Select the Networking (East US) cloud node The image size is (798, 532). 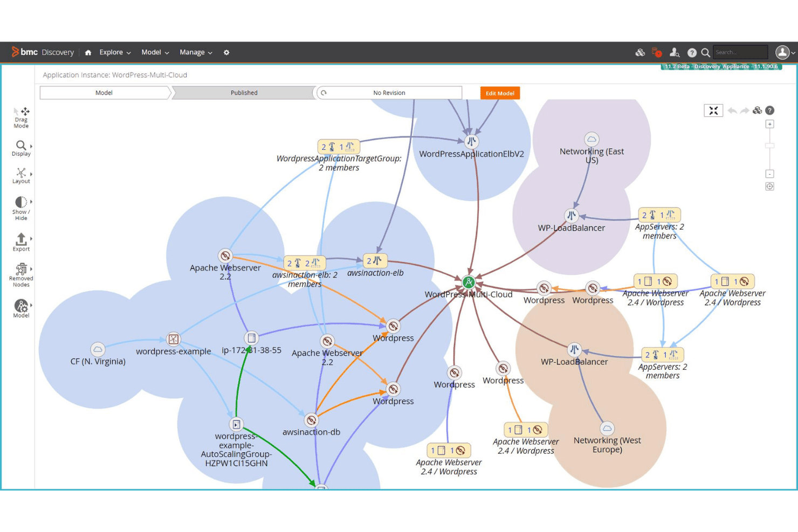591,139
